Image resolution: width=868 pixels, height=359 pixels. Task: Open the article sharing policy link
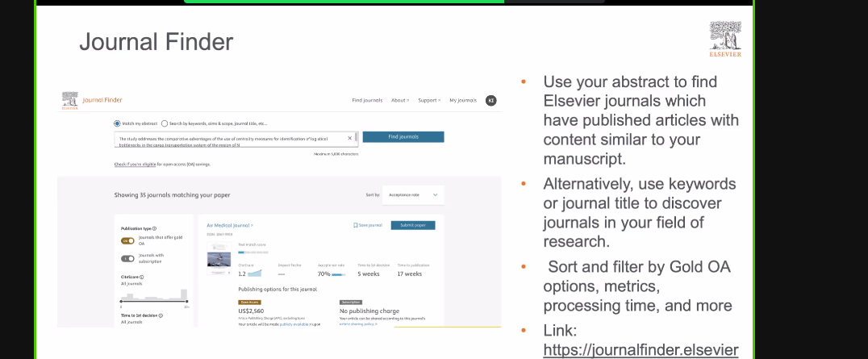(357, 324)
